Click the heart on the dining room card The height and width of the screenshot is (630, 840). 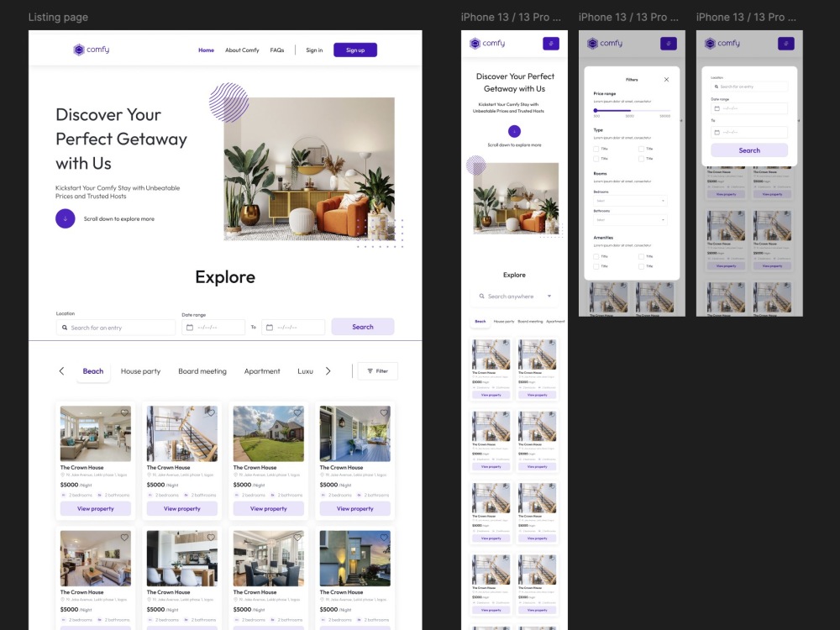click(297, 538)
